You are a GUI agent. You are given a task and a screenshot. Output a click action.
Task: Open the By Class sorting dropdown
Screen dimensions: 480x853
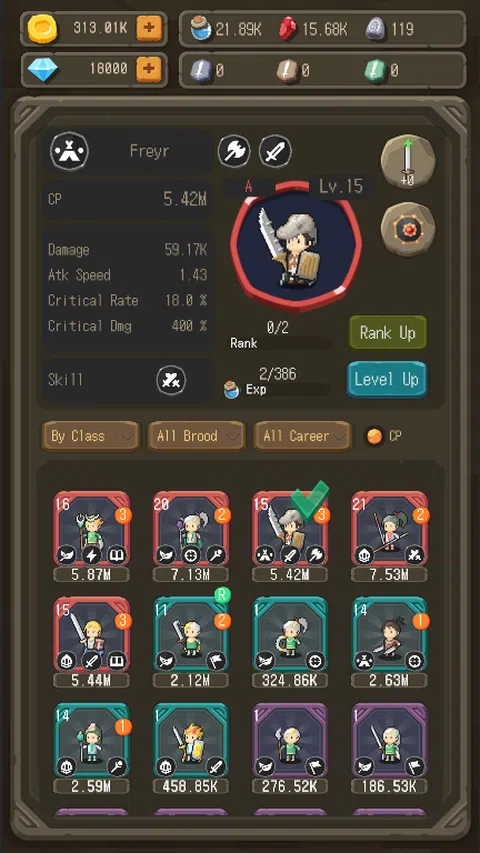point(90,436)
